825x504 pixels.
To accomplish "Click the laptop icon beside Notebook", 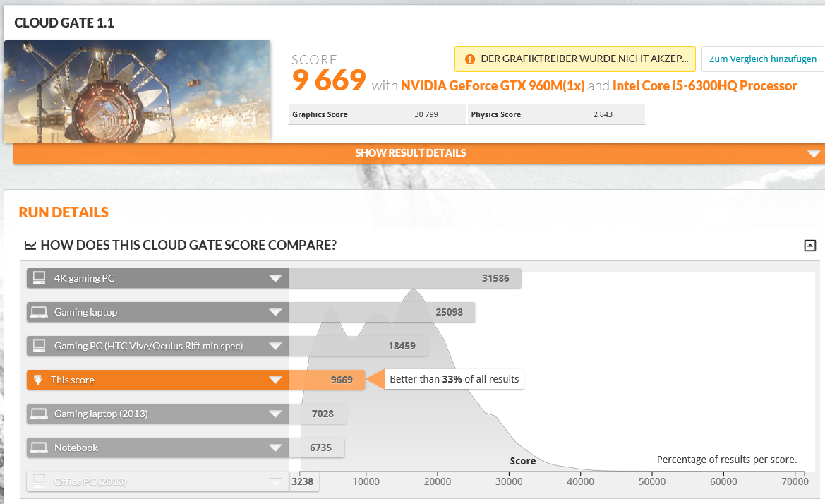I will point(39,448).
